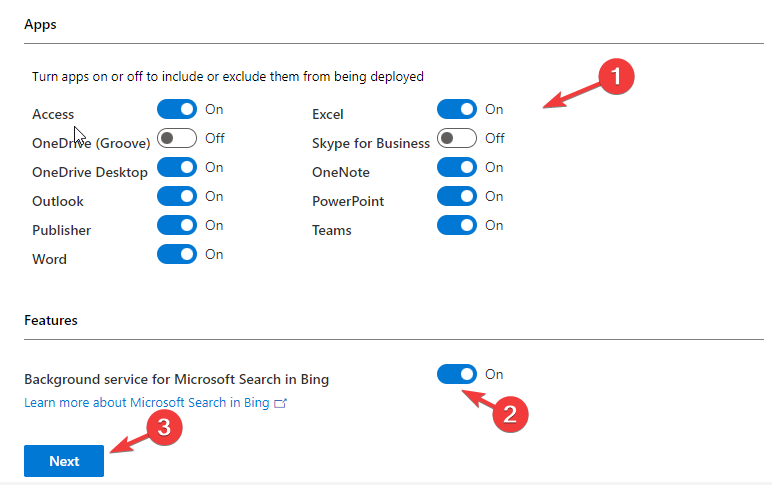772x485 pixels.
Task: Click the external link icon beside Learn more
Action: pos(281,403)
